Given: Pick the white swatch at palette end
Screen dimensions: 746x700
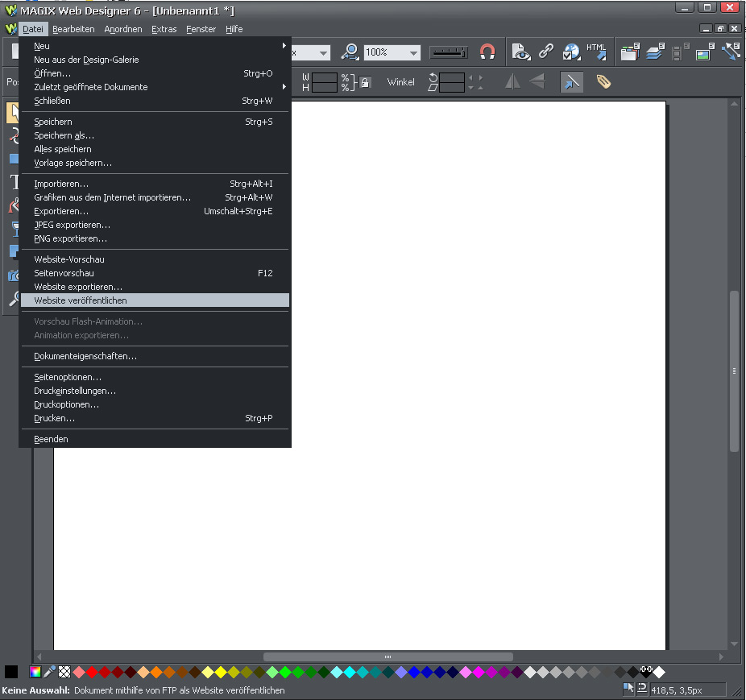Looking at the screenshot, I should pos(659,672).
